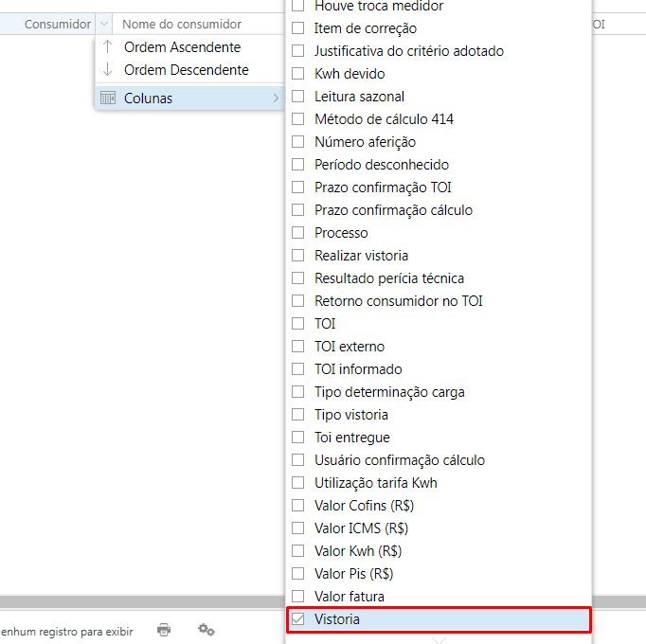The image size is (646, 644).
Task: Check Prazo confirmação cálculo option
Action: pos(297,209)
